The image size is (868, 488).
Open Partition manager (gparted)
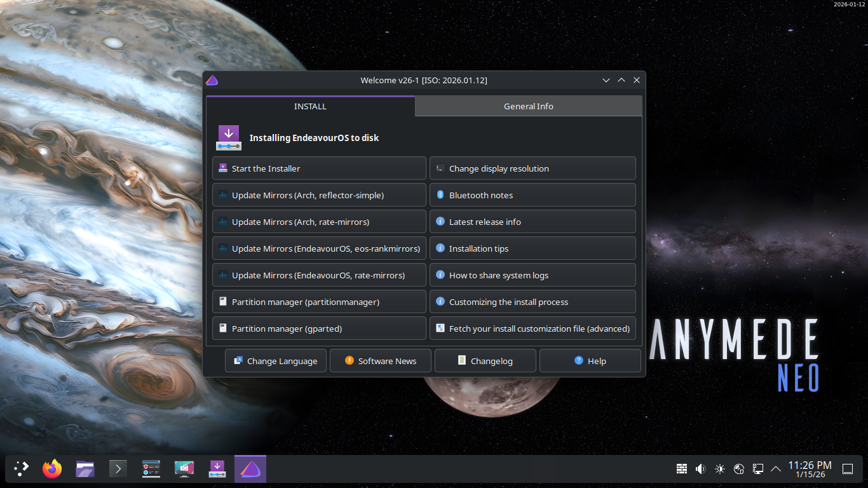(x=319, y=329)
